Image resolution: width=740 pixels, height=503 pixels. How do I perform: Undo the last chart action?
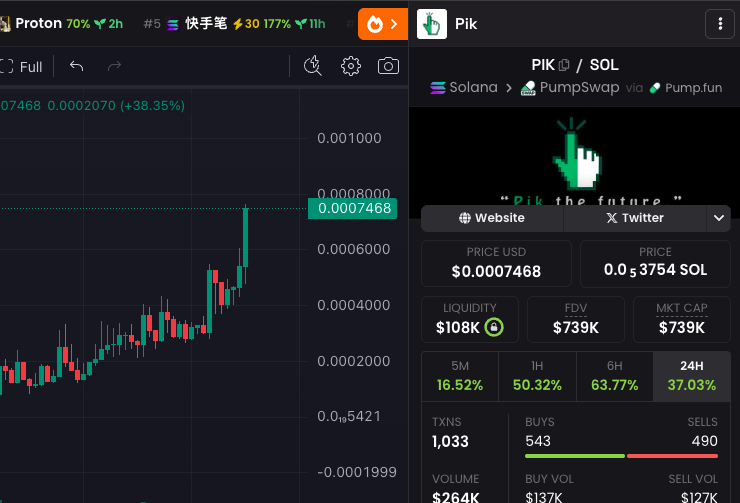pos(76,67)
